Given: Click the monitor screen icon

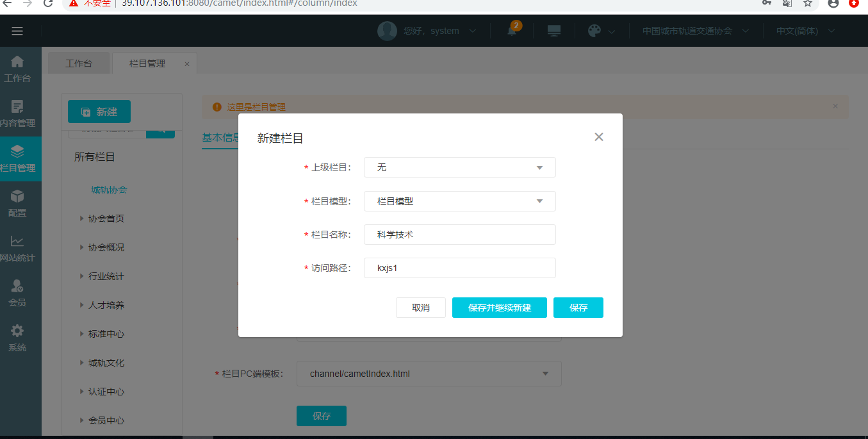Looking at the screenshot, I should (554, 31).
